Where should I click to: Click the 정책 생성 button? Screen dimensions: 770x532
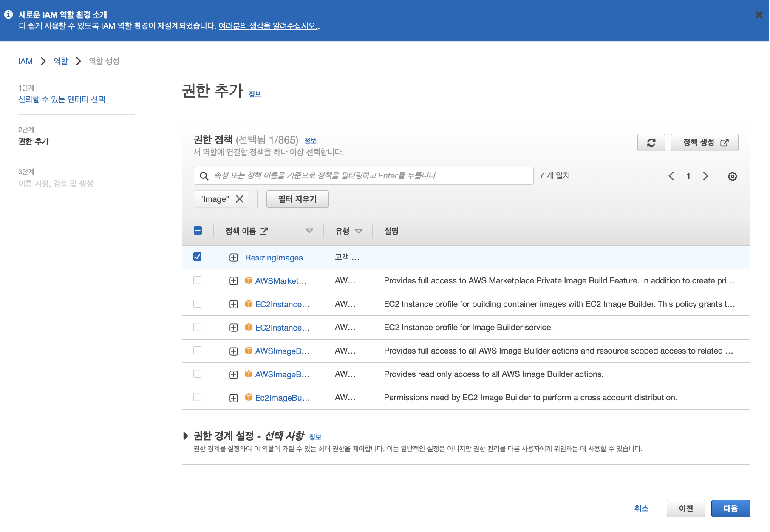coord(705,142)
